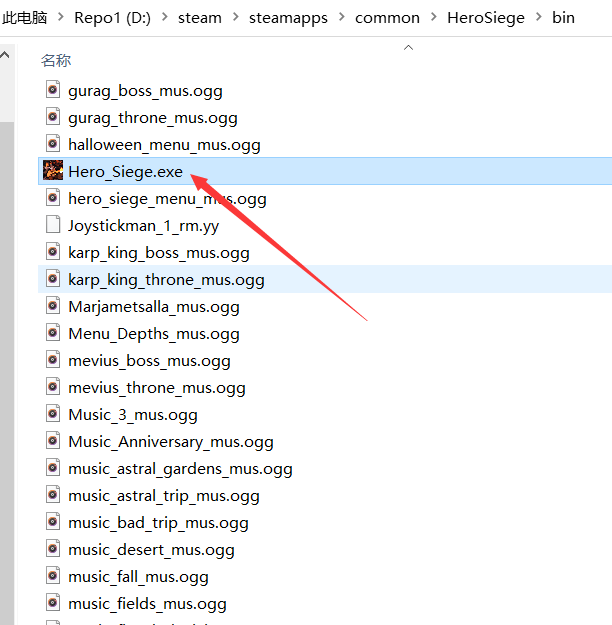
Task: Click the blank Joystickman_1_rm.yy file icon
Action: [53, 224]
